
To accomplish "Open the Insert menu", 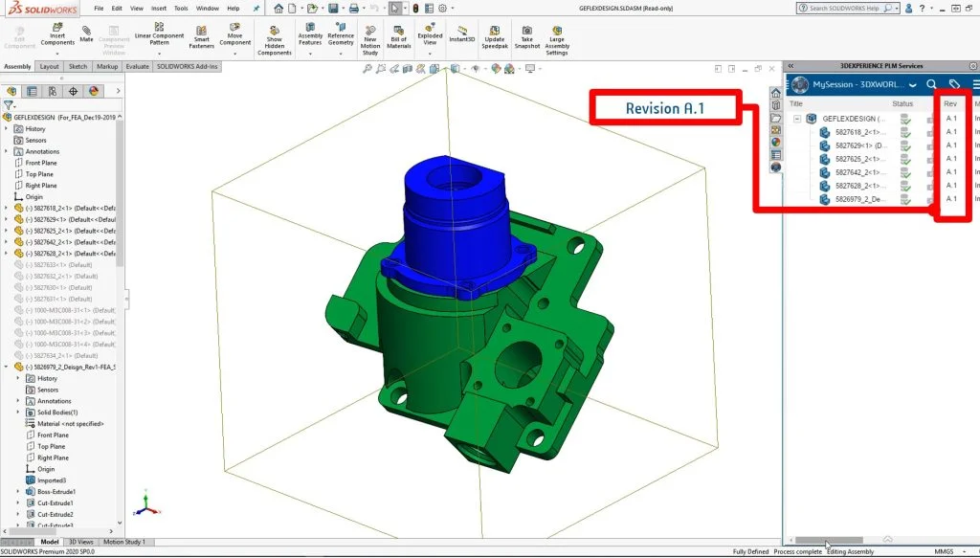I will point(159,9).
